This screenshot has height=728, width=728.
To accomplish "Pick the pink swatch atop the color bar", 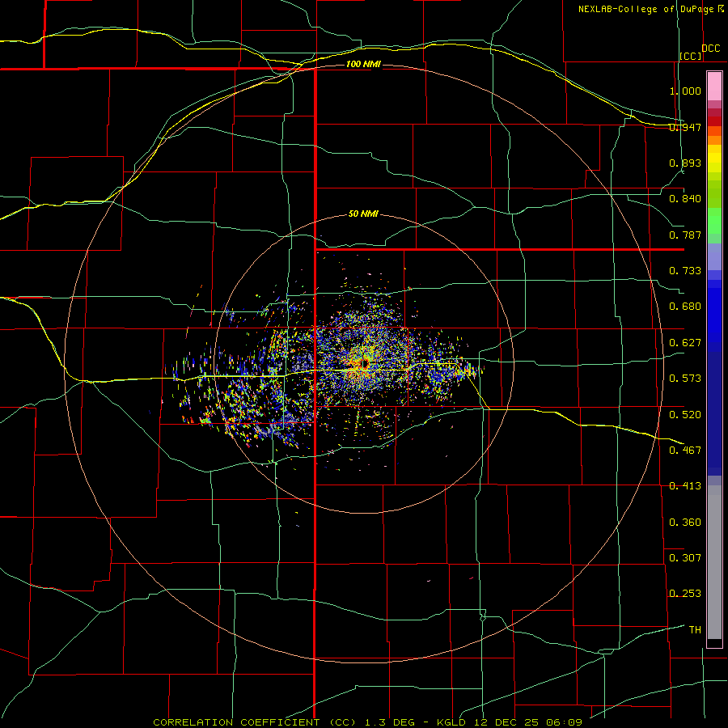I will pyautogui.click(x=714, y=87).
